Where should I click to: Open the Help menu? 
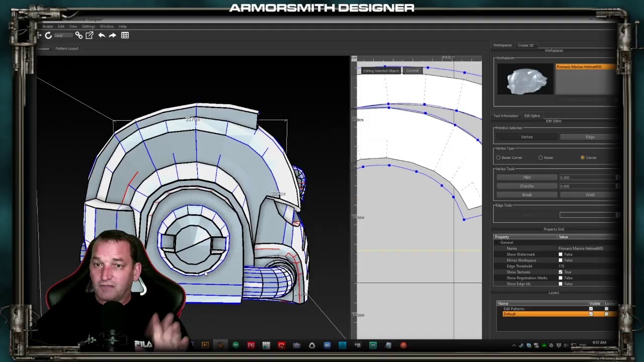[122, 26]
